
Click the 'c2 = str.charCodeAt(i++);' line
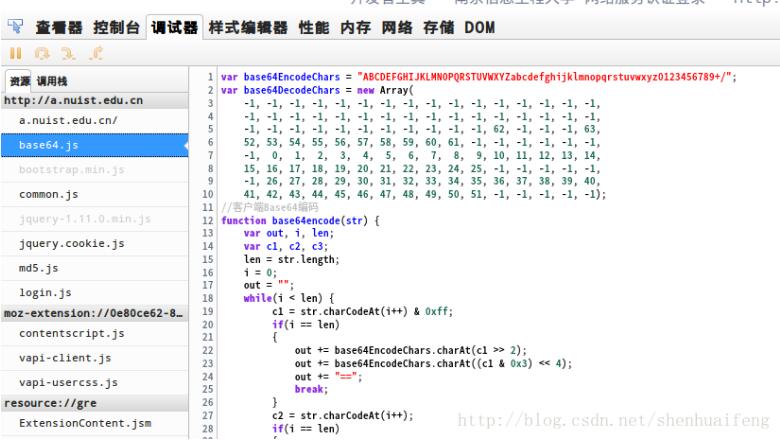pos(343,415)
